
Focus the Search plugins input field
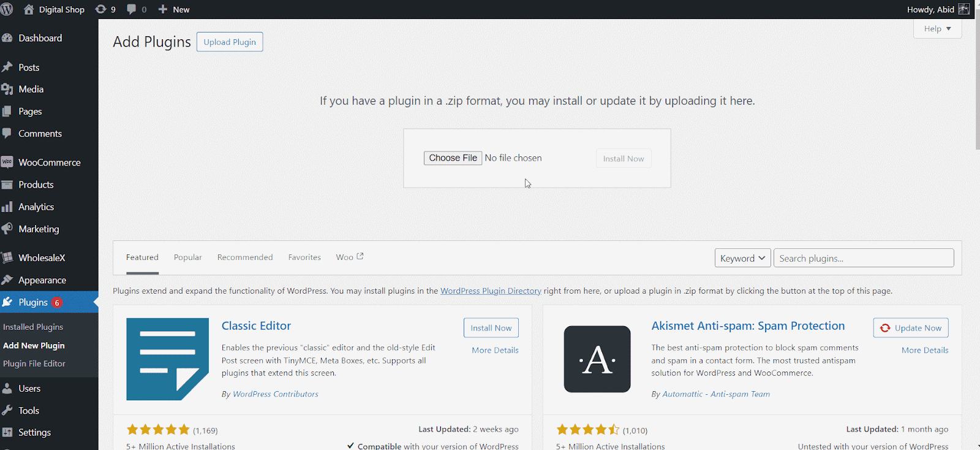[864, 258]
